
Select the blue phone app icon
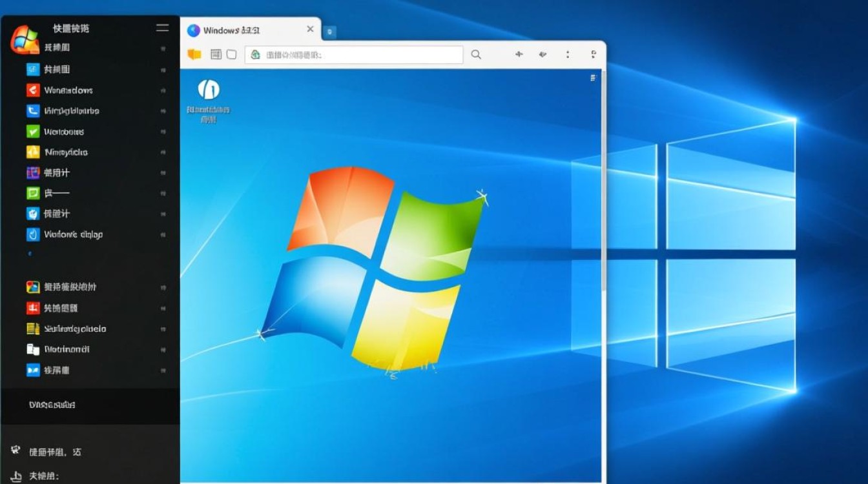[33, 111]
